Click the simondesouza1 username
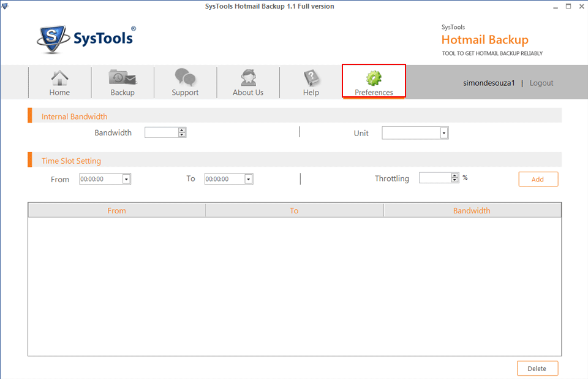This screenshot has width=588, height=379. tap(489, 83)
